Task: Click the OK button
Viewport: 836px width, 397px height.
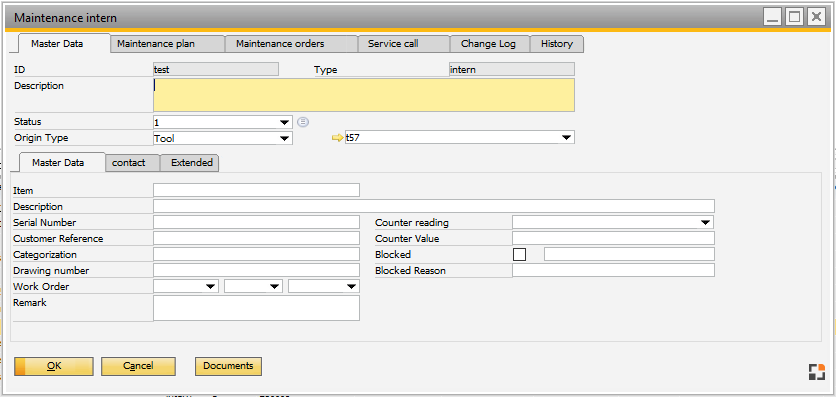Action: (x=54, y=366)
